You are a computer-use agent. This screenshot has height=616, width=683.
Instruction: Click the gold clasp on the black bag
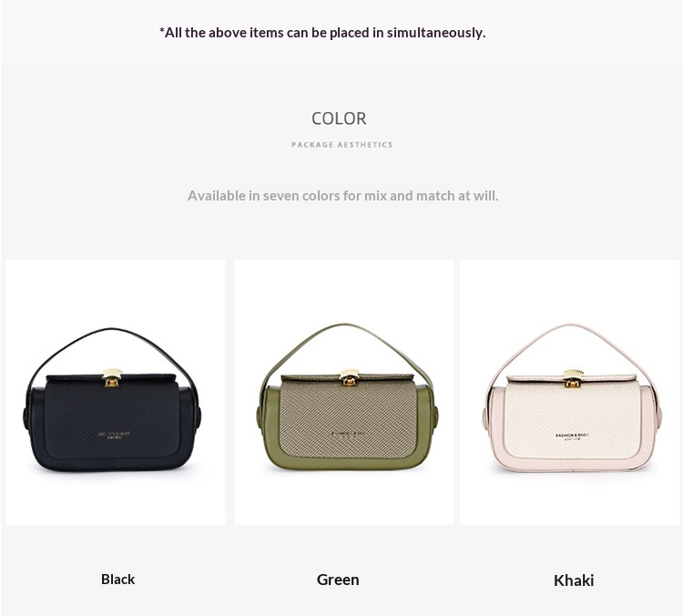pos(112,378)
